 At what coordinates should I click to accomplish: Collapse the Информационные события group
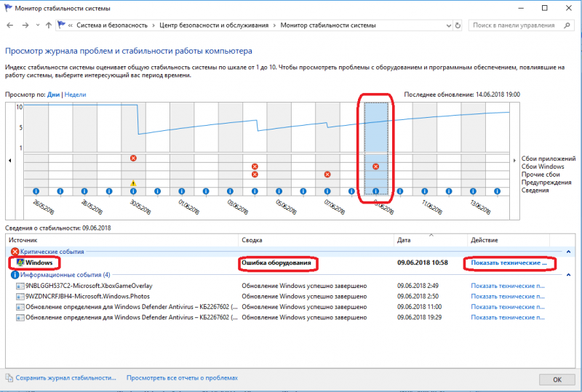(x=568, y=275)
